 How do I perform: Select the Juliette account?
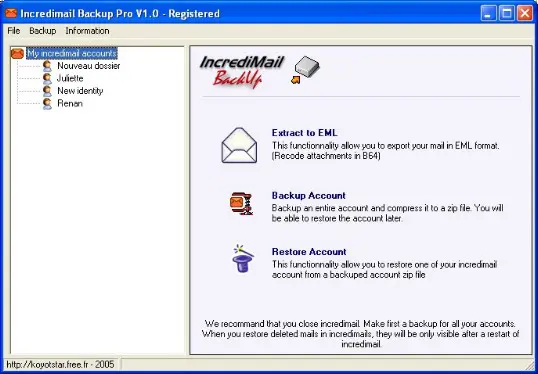pyautogui.click(x=70, y=79)
